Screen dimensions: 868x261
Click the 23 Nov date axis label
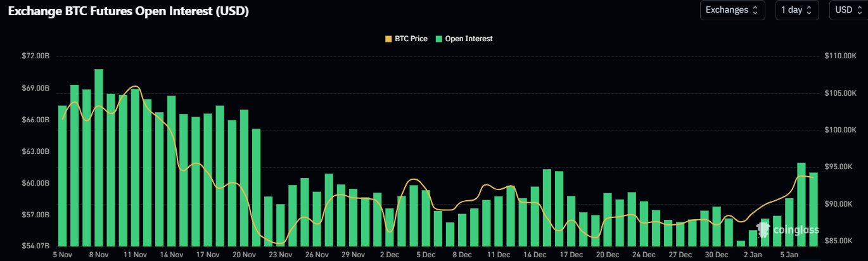coord(280,255)
